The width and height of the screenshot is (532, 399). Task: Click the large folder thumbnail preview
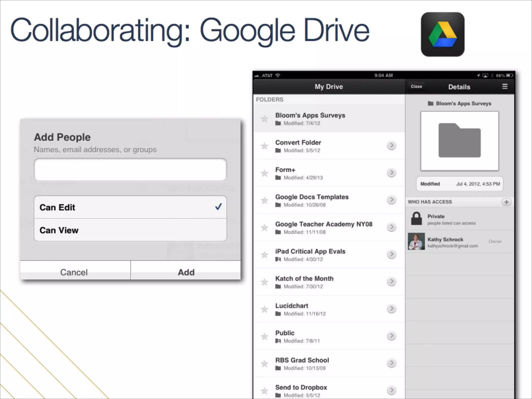click(x=459, y=141)
